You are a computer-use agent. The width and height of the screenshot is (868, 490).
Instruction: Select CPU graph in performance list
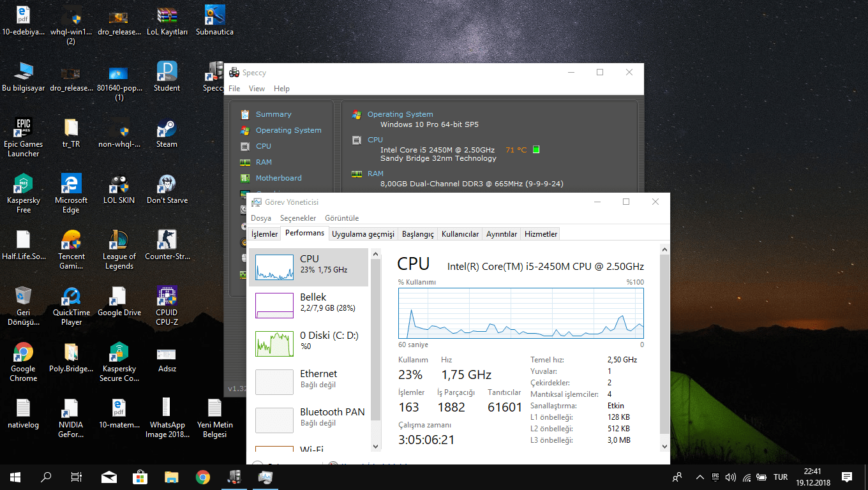[309, 267]
